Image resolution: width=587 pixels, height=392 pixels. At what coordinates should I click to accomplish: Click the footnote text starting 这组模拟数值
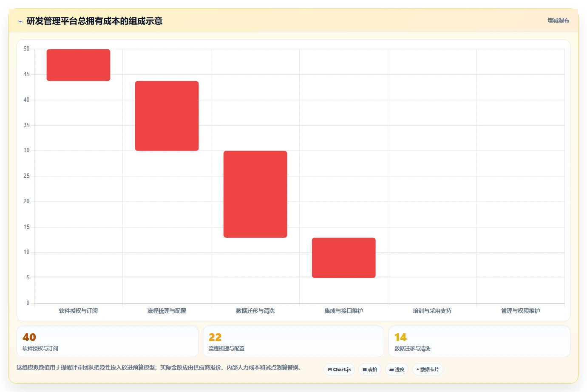coord(159,367)
